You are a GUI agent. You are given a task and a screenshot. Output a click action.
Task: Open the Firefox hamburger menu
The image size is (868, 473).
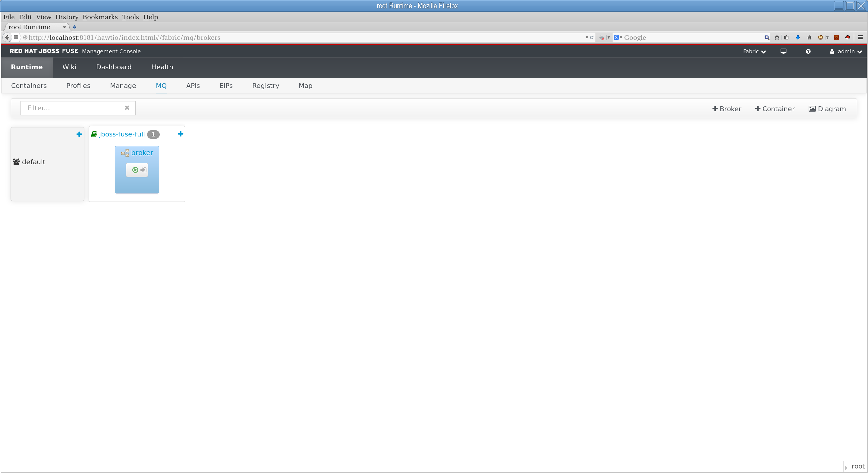click(x=860, y=37)
